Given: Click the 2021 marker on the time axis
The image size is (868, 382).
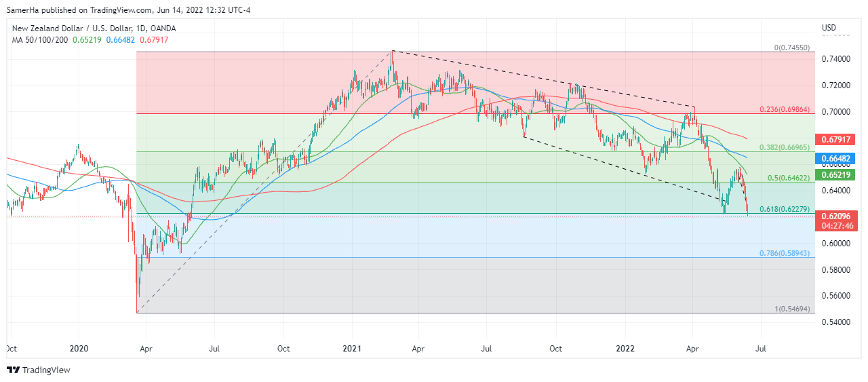Looking at the screenshot, I should tap(353, 348).
